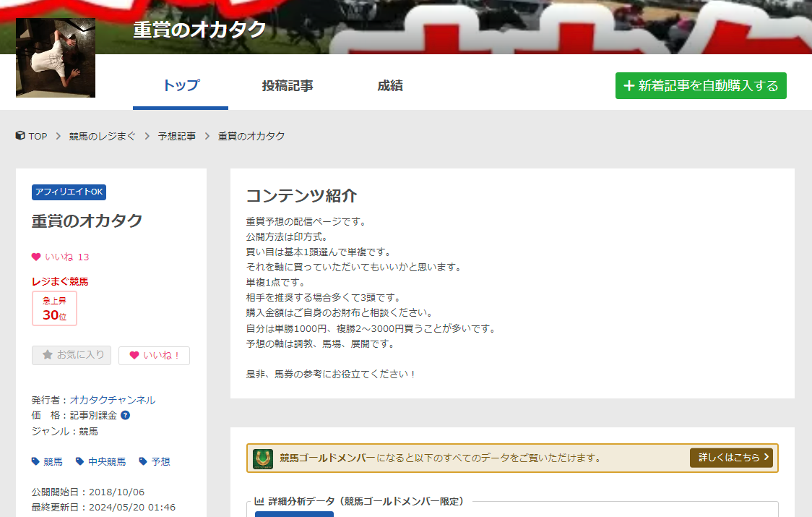Viewport: 812px width, 517px height.
Task: Click the heart icon beside いいね 13
Action: click(35, 257)
